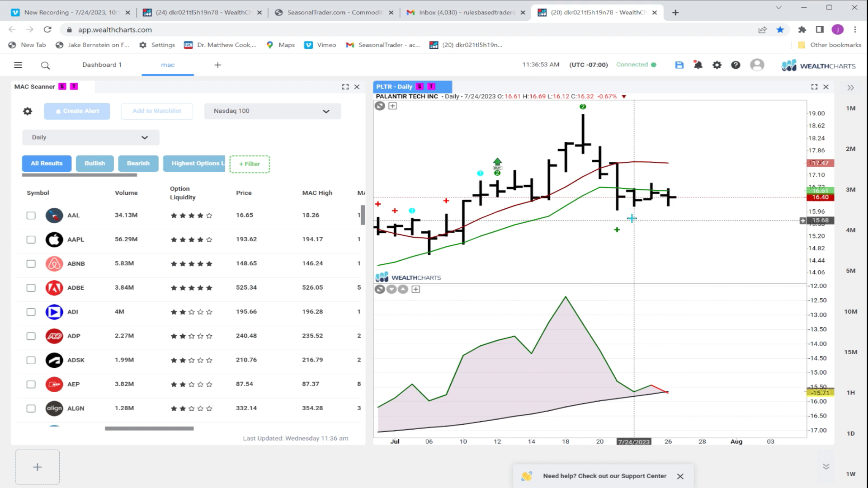Click the Create Alert button
The width and height of the screenshot is (868, 488).
point(77,111)
